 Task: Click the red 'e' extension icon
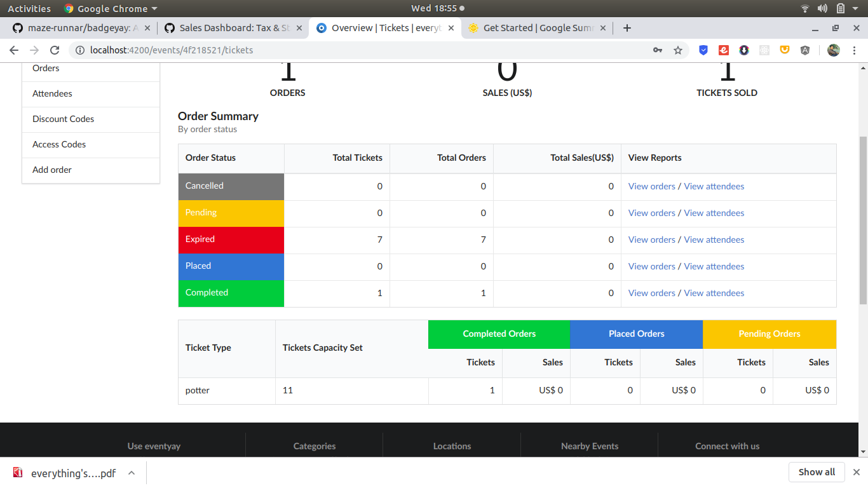click(724, 50)
